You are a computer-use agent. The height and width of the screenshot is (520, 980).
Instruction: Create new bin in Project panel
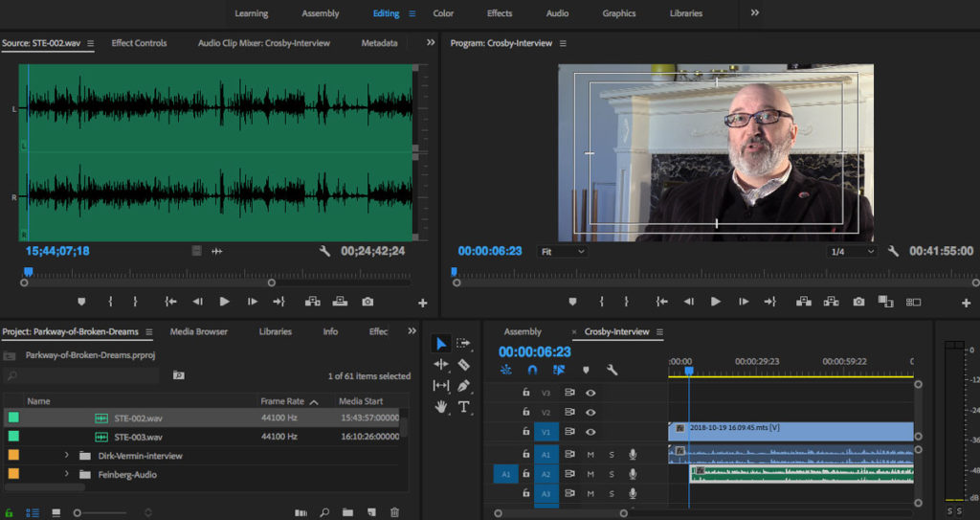point(347,512)
